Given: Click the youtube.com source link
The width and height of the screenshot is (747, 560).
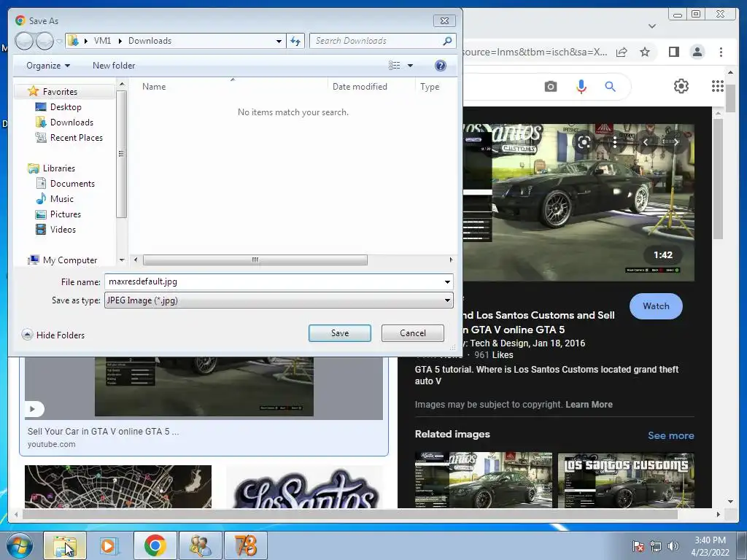Looking at the screenshot, I should click(52, 444).
